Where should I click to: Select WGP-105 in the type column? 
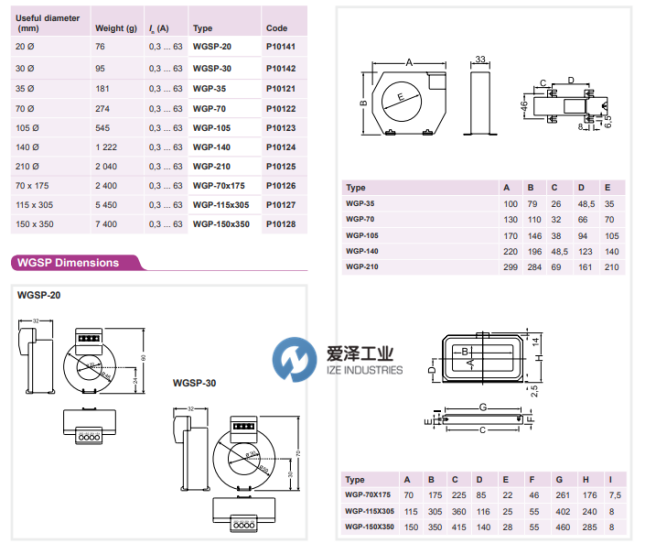tap(210, 127)
